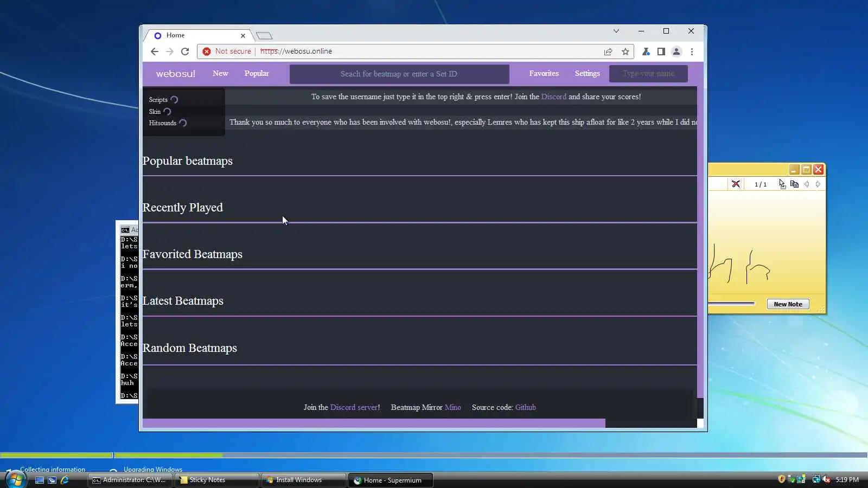Open the browser three-dot menu
Screen dimensions: 868x488
(692, 52)
